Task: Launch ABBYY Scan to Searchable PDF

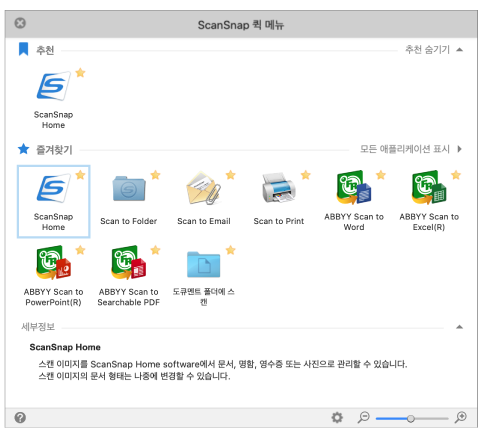Action: pyautogui.click(x=129, y=262)
